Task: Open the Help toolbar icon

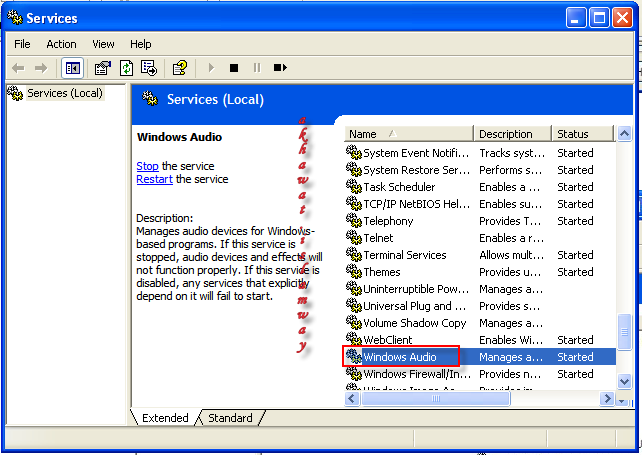Action: click(x=180, y=68)
